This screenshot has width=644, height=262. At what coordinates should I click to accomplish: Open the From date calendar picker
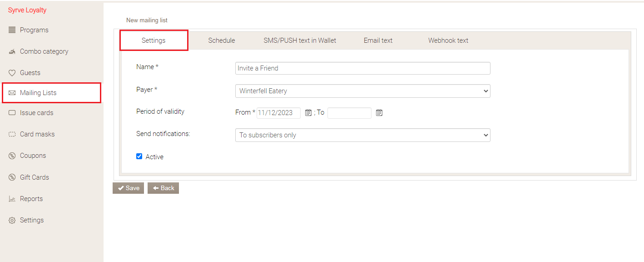point(308,113)
